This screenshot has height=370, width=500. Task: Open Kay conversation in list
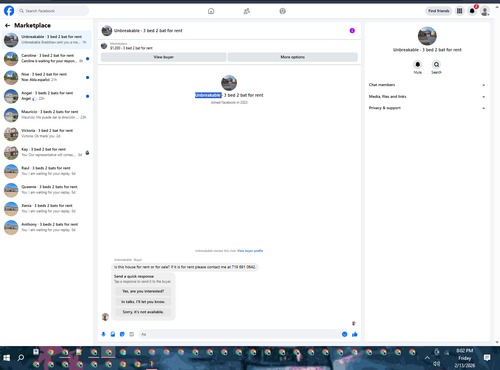[x=47, y=152]
